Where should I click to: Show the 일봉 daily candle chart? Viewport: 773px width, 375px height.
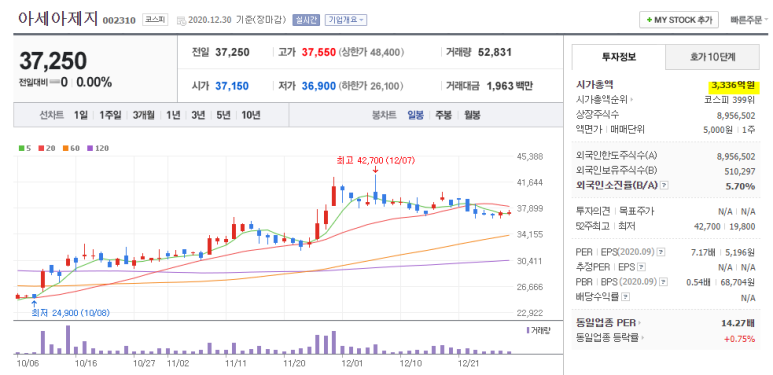tap(415, 115)
